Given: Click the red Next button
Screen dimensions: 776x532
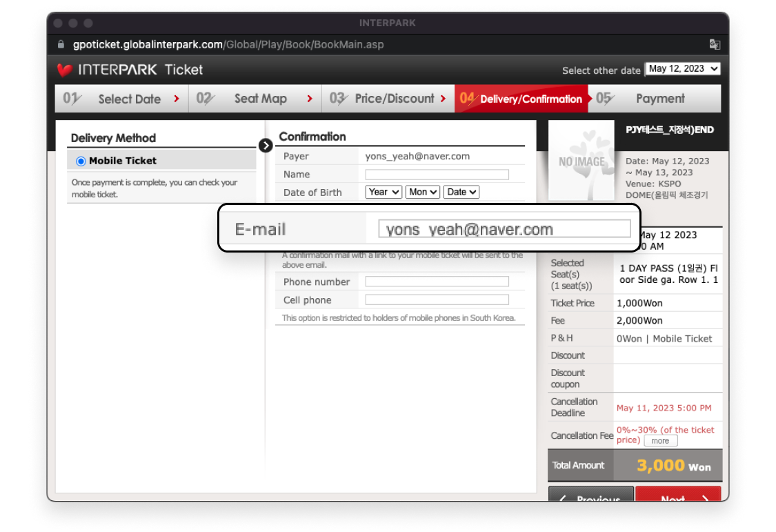Looking at the screenshot, I should (679, 494).
